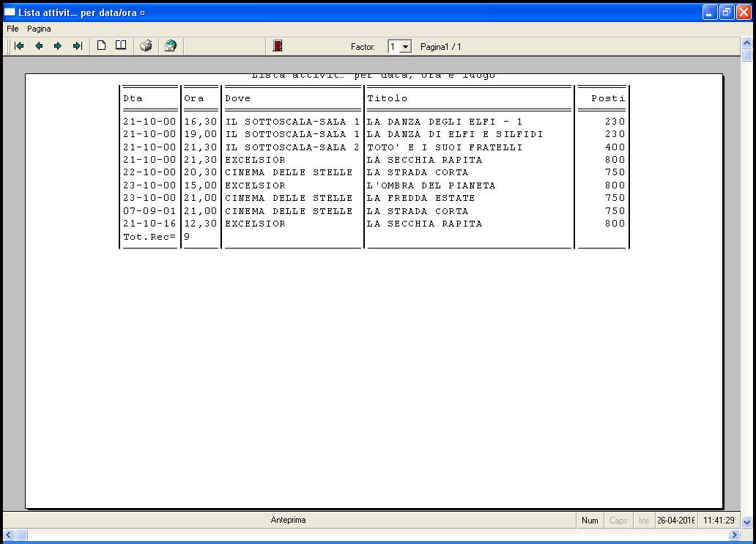Image resolution: width=756 pixels, height=544 pixels.
Task: Open the Factor zoom dropdown
Action: (406, 47)
